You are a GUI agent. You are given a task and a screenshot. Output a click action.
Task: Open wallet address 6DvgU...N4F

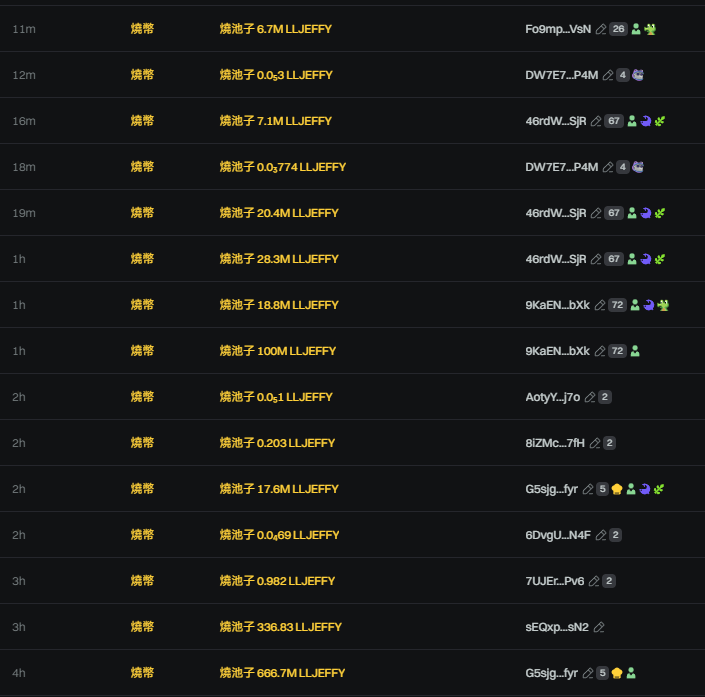tap(558, 535)
